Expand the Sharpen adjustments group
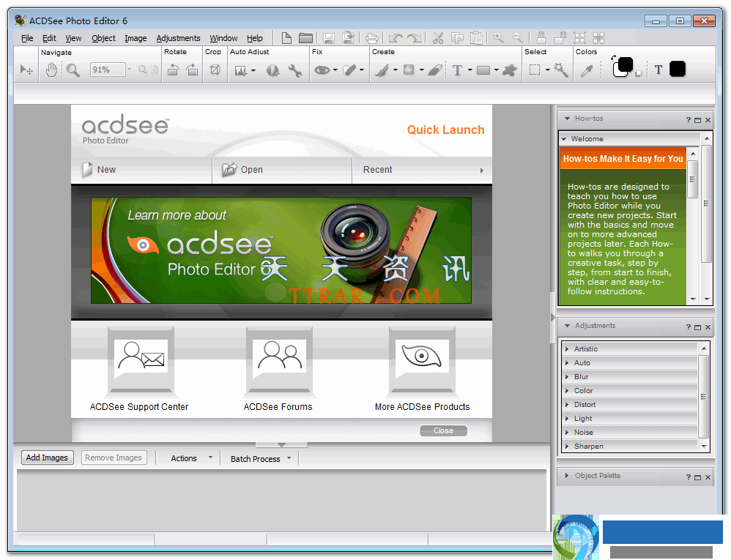Image resolution: width=731 pixels, height=560 pixels. coord(567,447)
